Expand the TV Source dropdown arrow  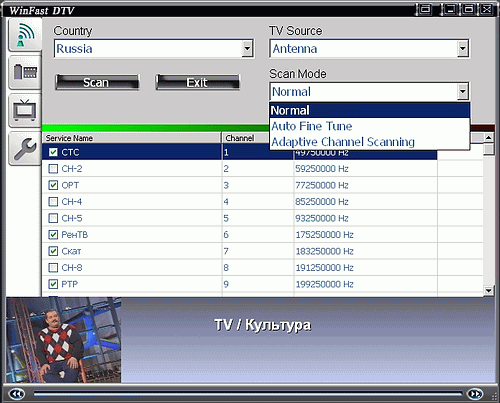462,49
